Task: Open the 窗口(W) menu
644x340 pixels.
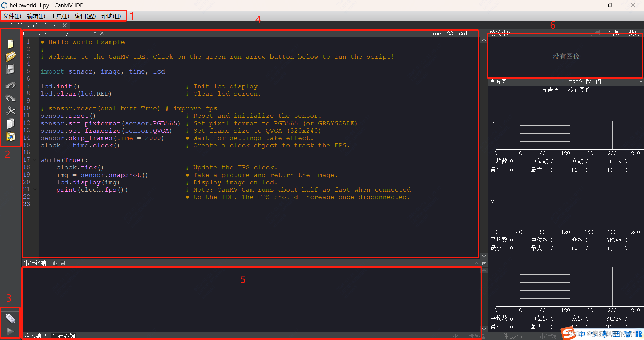Action: (85, 16)
